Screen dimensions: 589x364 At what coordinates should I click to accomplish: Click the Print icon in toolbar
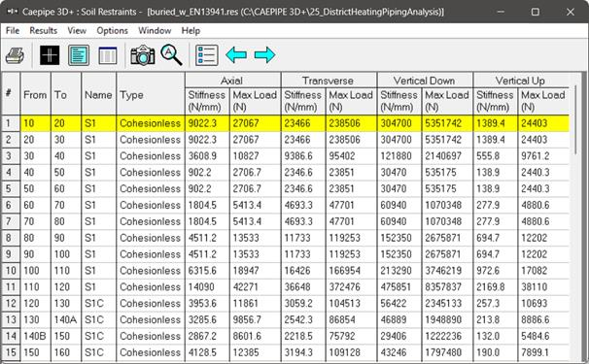point(15,55)
